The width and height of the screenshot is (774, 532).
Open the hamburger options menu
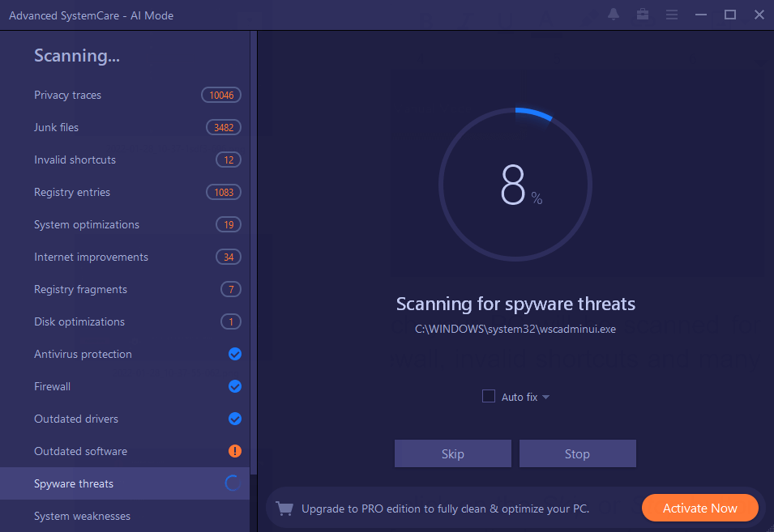671,15
